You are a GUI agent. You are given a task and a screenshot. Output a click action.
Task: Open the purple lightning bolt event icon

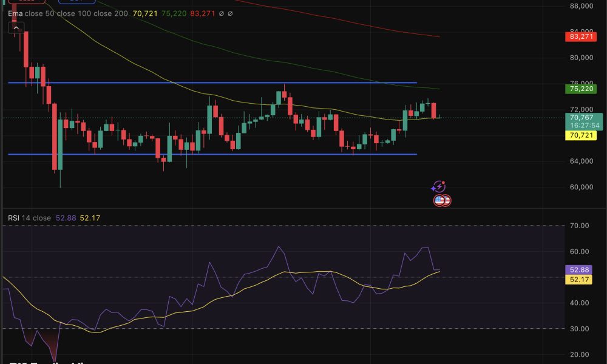click(439, 186)
